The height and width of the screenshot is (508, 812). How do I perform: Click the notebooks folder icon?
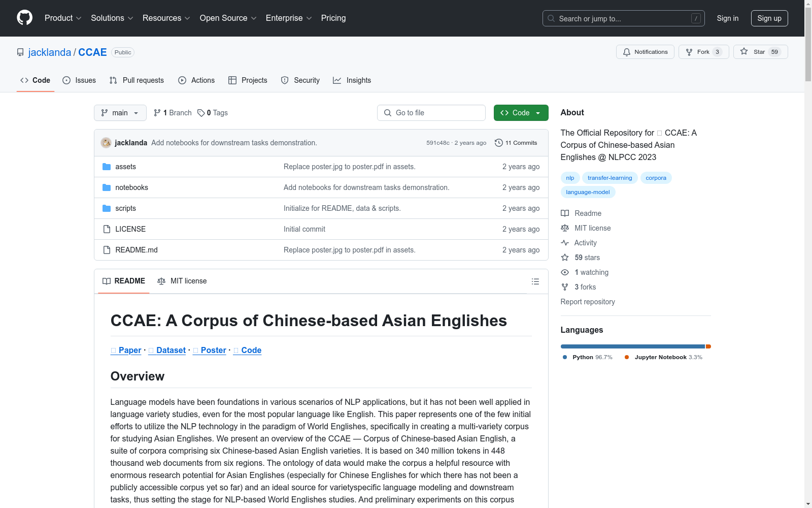[x=107, y=187]
